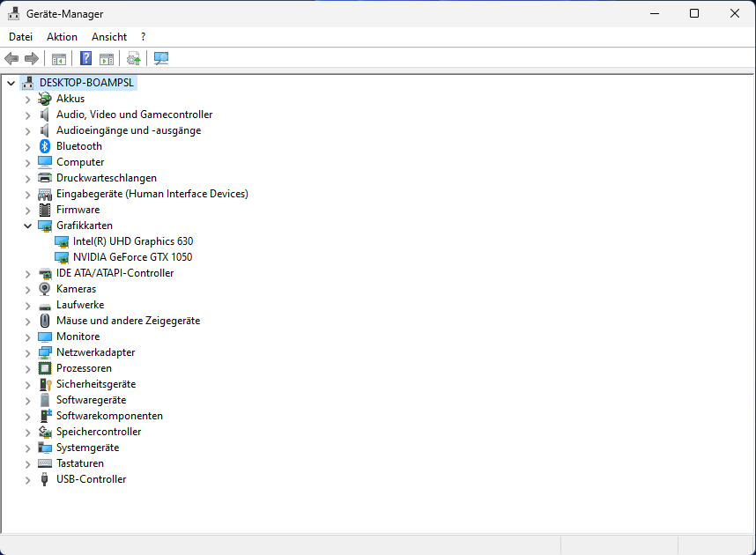Click the forward navigation arrow in the toolbar
The width and height of the screenshot is (756, 555).
click(32, 58)
